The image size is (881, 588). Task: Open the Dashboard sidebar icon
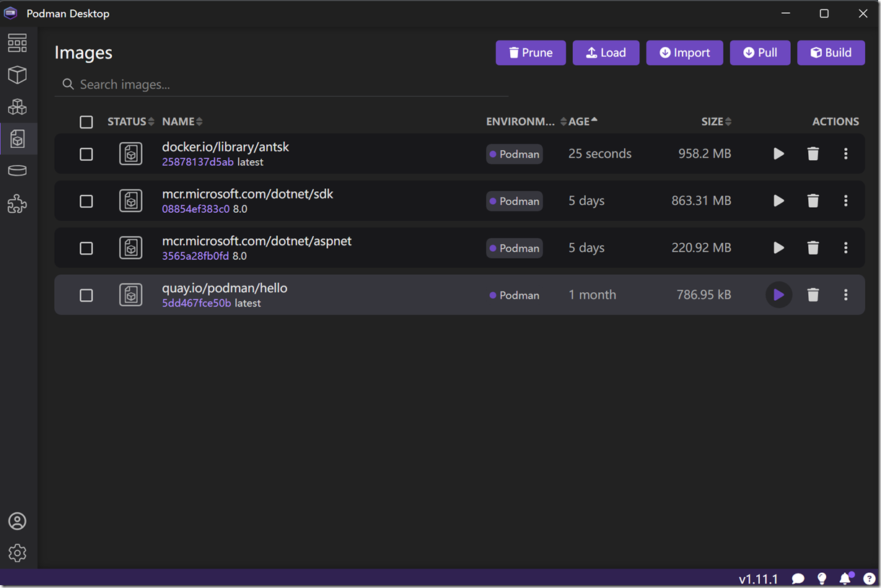(17, 43)
